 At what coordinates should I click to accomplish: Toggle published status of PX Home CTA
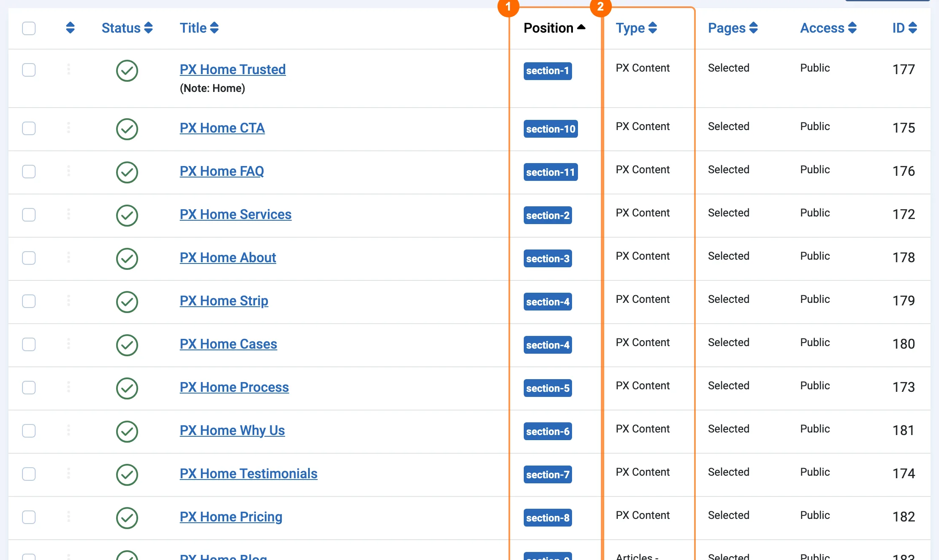(127, 129)
